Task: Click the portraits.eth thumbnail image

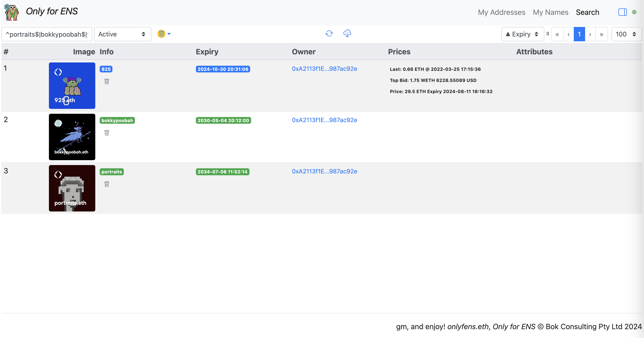Action: click(72, 188)
